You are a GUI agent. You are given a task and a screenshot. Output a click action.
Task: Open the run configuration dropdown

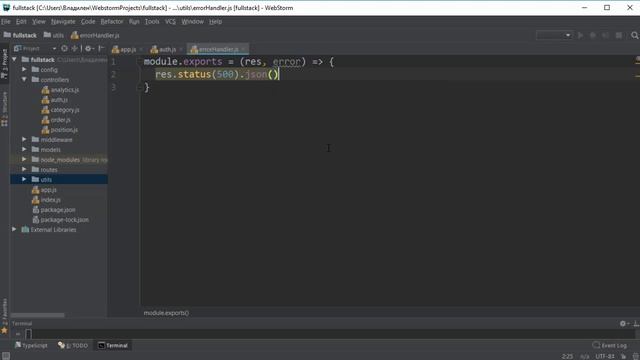pyautogui.click(x=554, y=36)
